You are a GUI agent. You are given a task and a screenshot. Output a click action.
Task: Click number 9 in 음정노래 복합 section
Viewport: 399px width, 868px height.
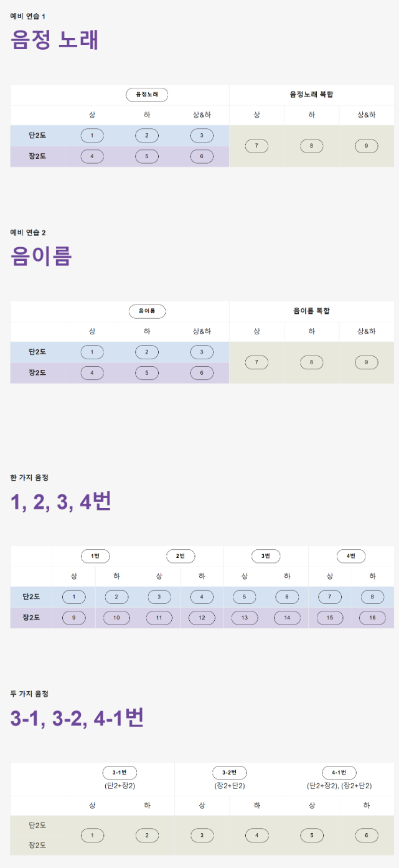coord(366,146)
